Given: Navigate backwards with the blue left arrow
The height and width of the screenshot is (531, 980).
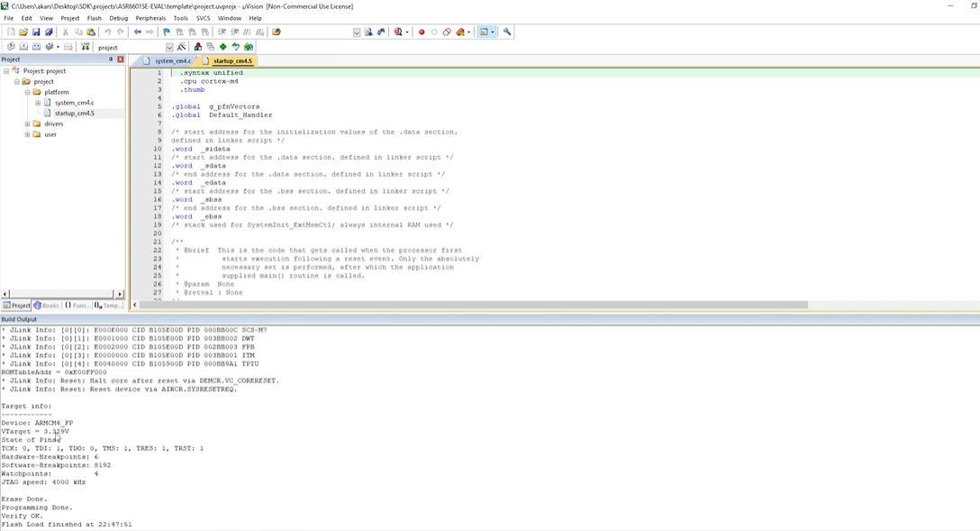Looking at the screenshot, I should [138, 32].
